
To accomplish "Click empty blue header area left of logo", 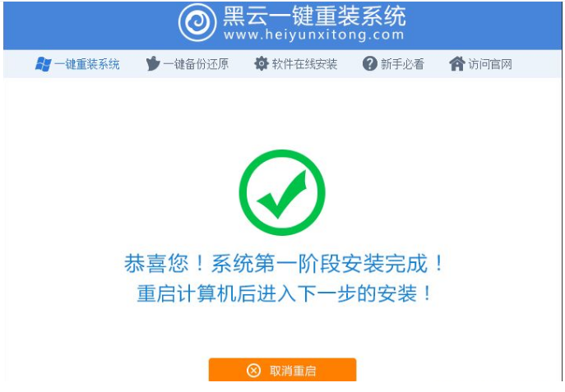I will click(x=90, y=25).
